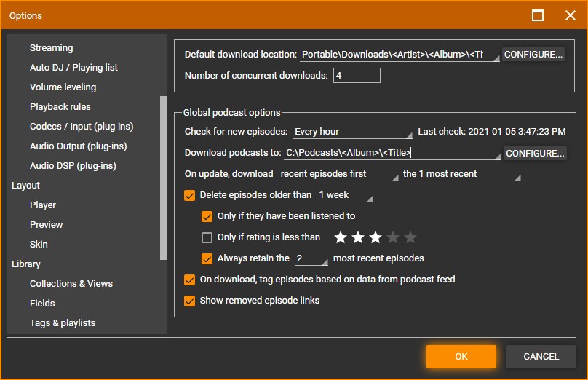This screenshot has width=588, height=380.
Task: Disable tagging episodes from podcast feed
Action: point(190,280)
